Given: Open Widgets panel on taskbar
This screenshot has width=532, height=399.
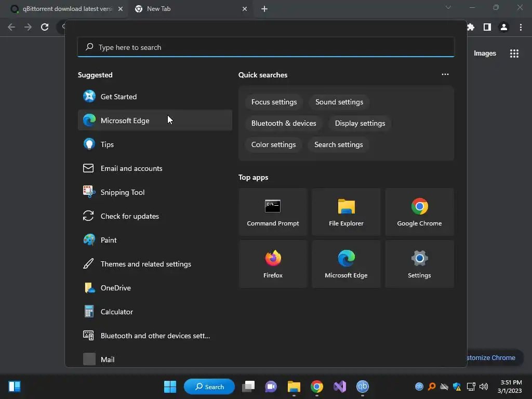Looking at the screenshot, I should point(15,387).
